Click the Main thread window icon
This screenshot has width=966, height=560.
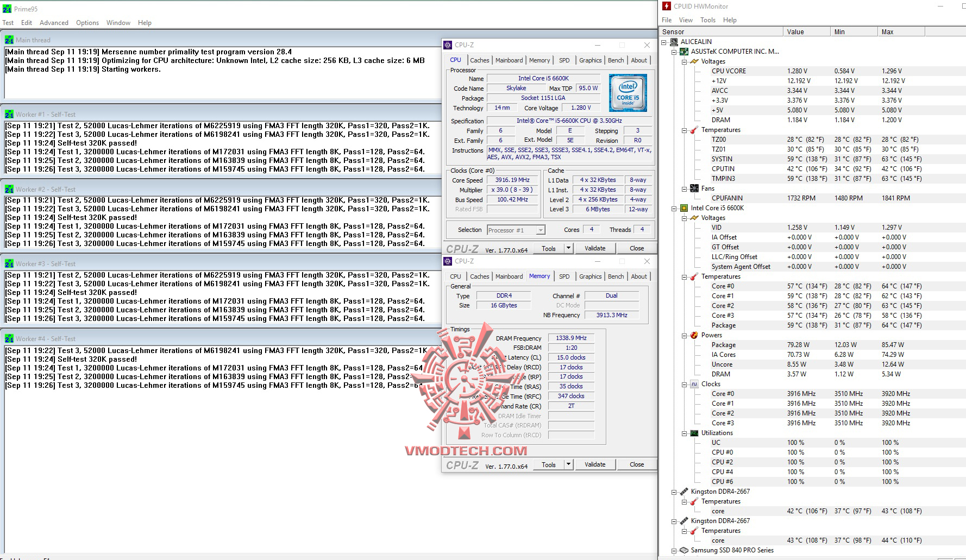9,40
